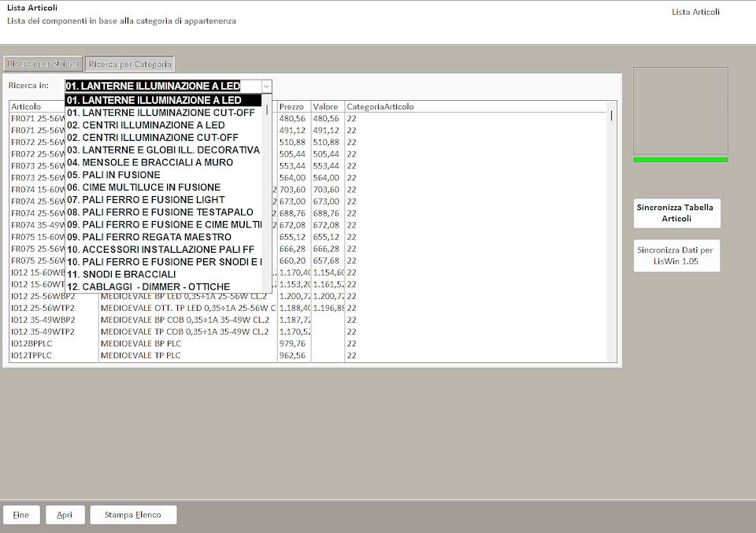This screenshot has height=533, width=756.
Task: Click the empty article image preview box
Action: (x=680, y=111)
